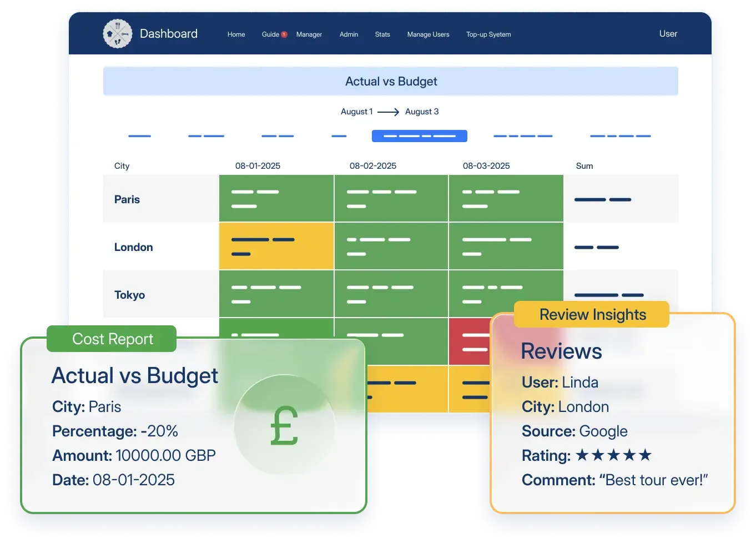Click the Dashboard title in the navbar

click(x=169, y=34)
